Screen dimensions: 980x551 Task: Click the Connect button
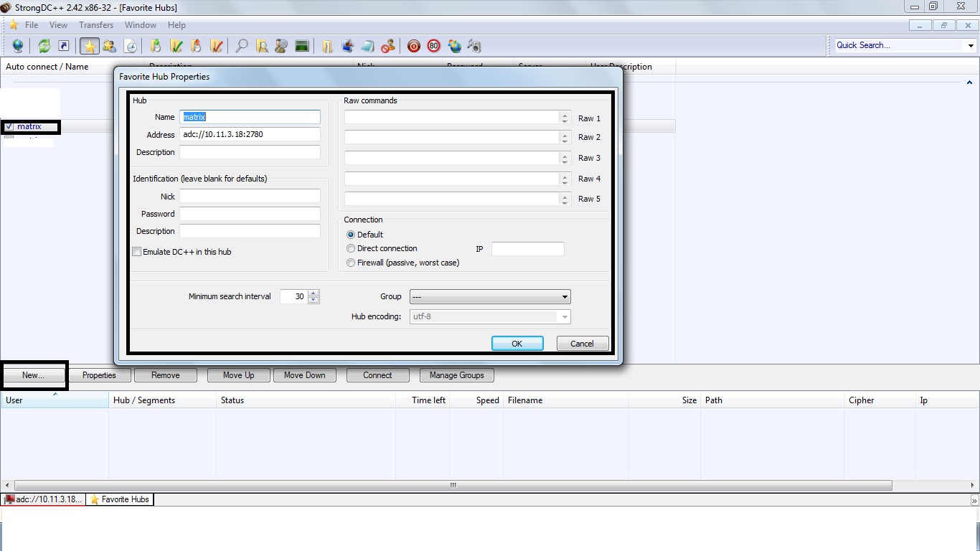(x=377, y=375)
